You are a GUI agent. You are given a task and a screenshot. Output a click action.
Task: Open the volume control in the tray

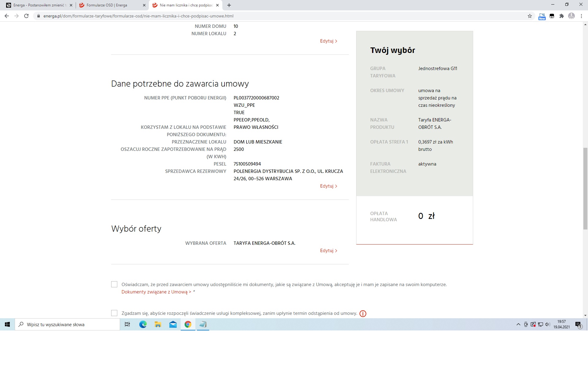548,324
